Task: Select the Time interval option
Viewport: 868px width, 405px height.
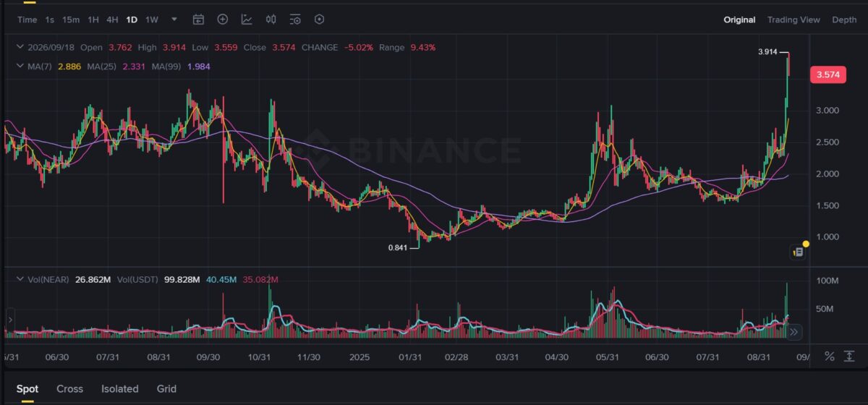Action: pyautogui.click(x=27, y=20)
